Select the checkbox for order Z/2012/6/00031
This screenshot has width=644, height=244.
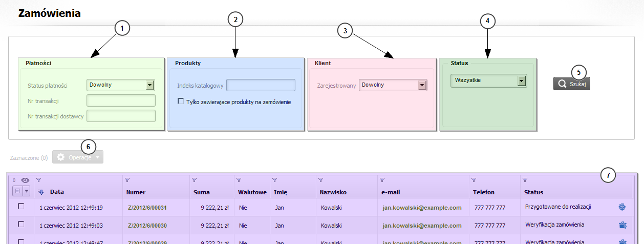point(21,207)
